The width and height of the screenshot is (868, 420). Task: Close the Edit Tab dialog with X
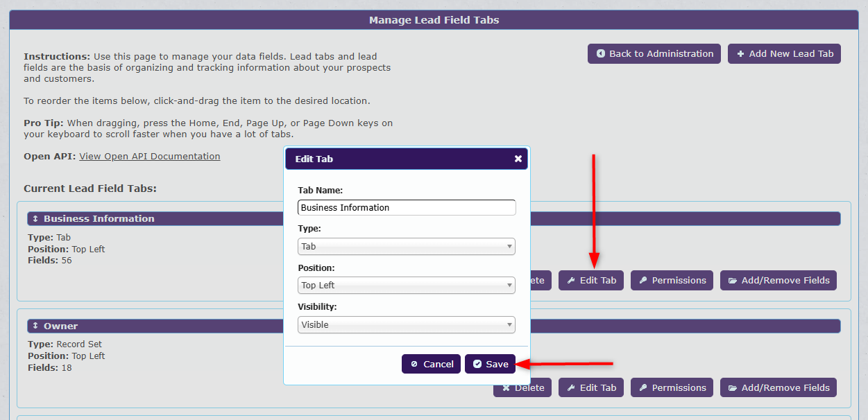(x=518, y=159)
